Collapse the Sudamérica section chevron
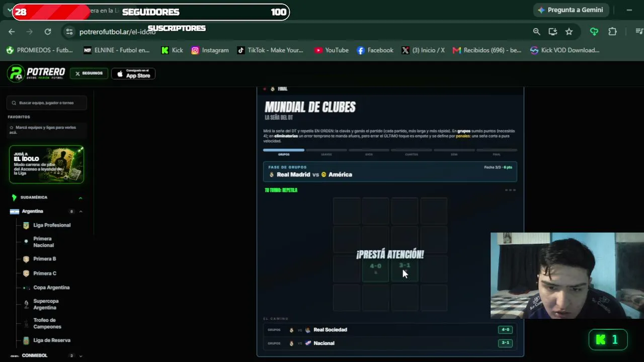Viewport: 644px width, 362px height. [x=80, y=198]
